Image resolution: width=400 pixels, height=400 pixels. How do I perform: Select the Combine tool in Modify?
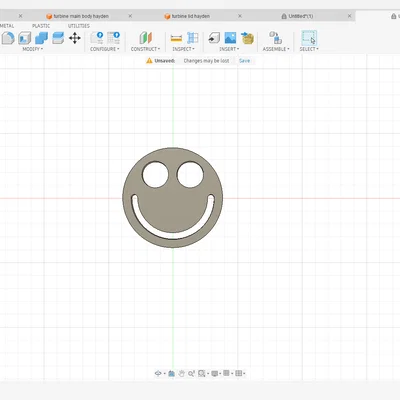pyautogui.click(x=41, y=38)
